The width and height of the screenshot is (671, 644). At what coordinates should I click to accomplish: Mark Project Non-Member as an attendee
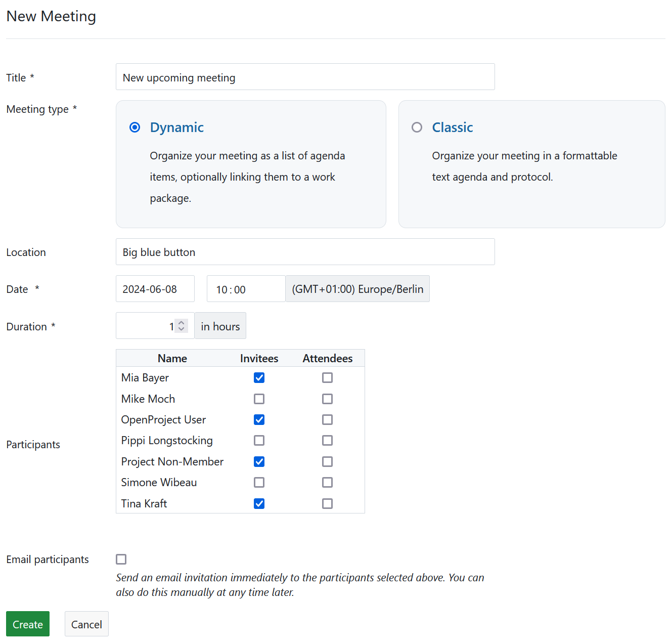point(327,462)
